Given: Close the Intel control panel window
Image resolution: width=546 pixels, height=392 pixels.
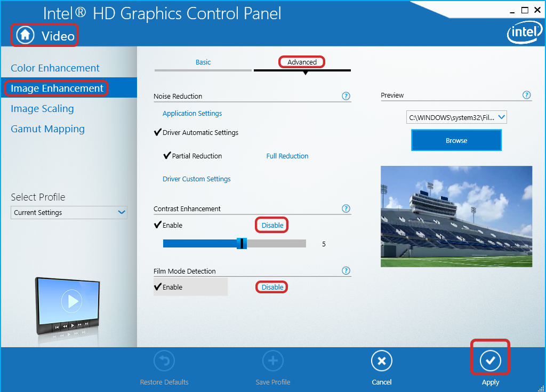Looking at the screenshot, I should 537,10.
